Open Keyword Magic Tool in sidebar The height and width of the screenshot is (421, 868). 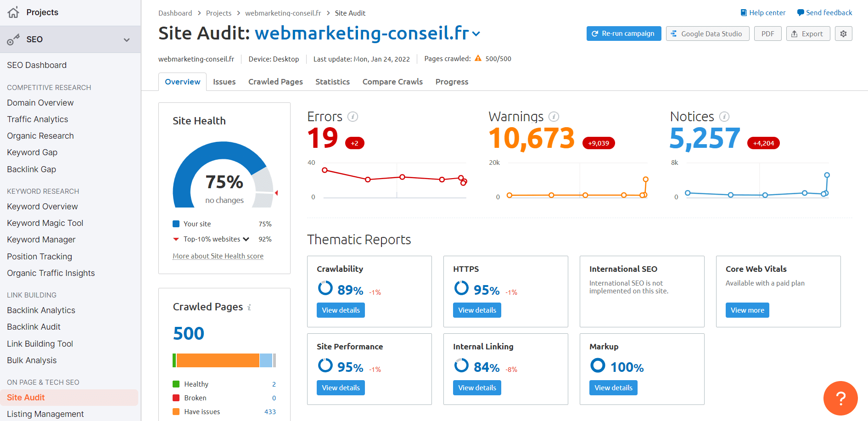(45, 223)
